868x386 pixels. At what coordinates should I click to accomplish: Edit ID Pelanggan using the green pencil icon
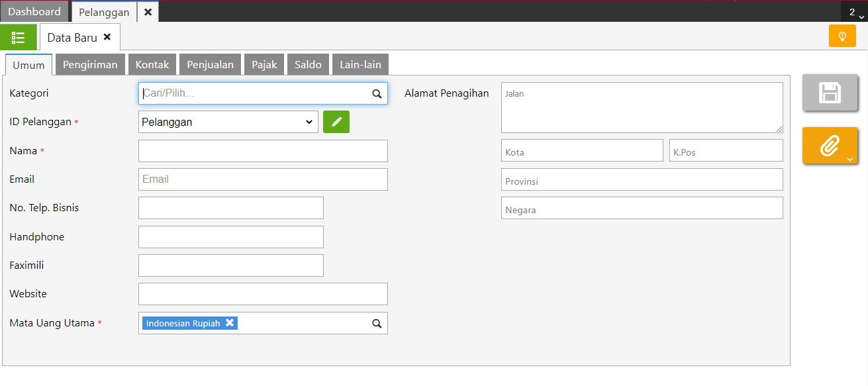tap(336, 121)
